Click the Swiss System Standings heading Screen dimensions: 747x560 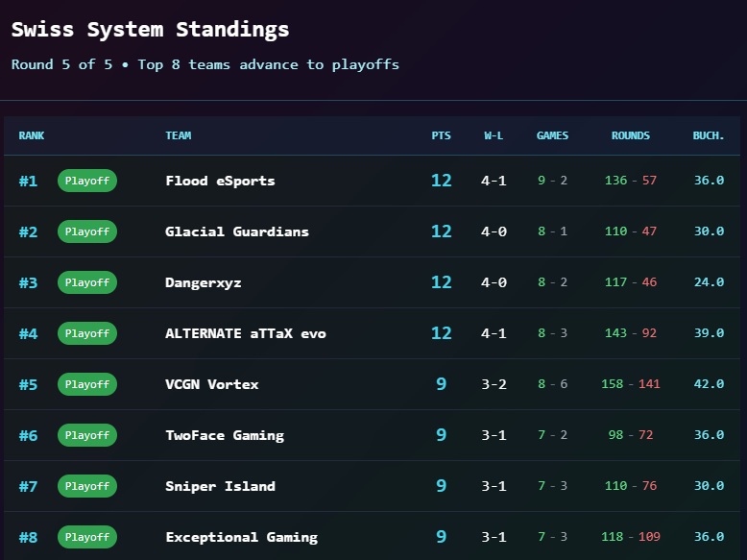coord(150,30)
